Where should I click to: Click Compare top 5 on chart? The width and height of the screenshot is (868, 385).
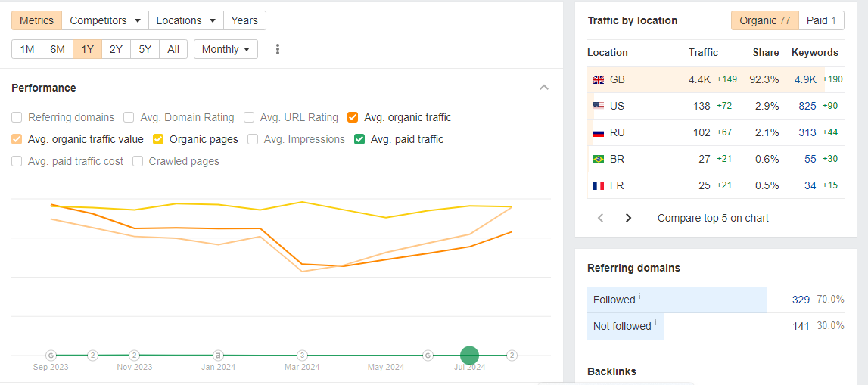[713, 218]
